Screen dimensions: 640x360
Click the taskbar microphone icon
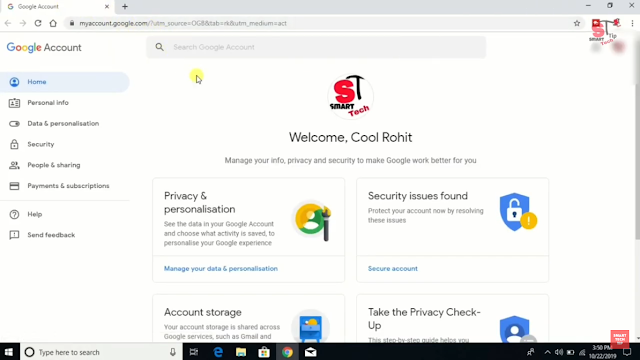[x=173, y=352]
